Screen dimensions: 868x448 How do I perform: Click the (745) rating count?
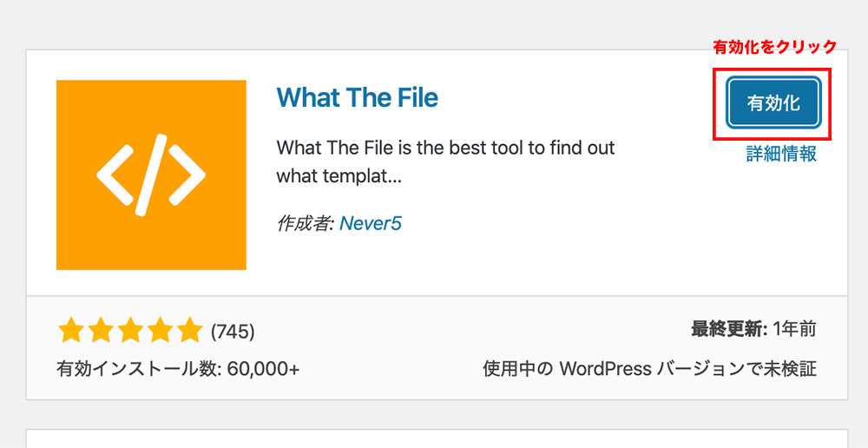coord(233,332)
